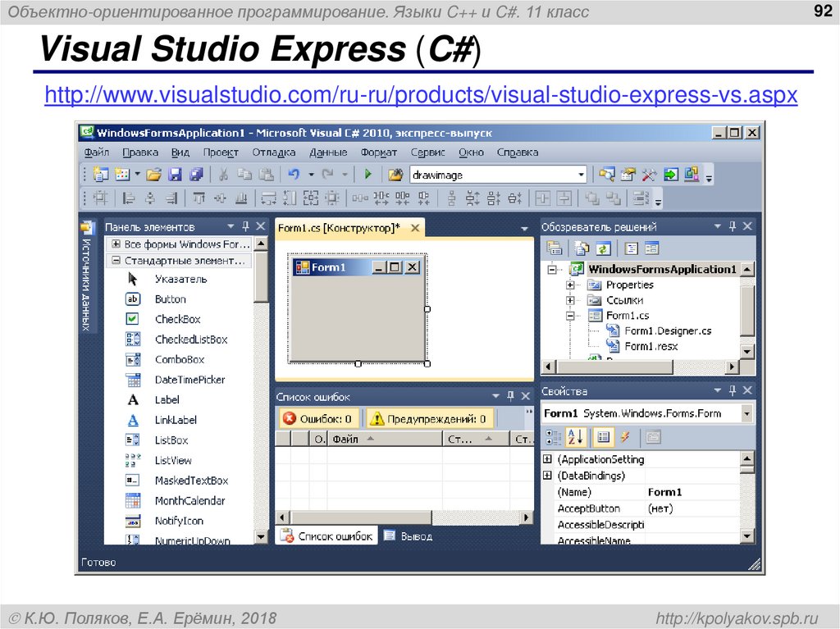The height and width of the screenshot is (629, 840).
Task: Switch to the Вывод tab
Action: [409, 536]
